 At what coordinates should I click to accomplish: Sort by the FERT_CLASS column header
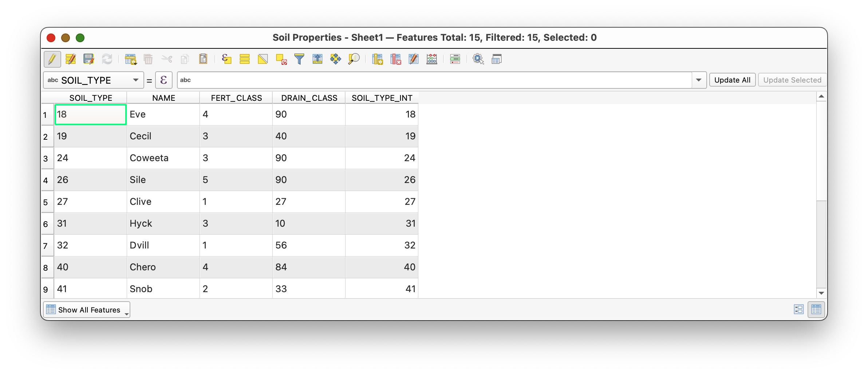(236, 98)
